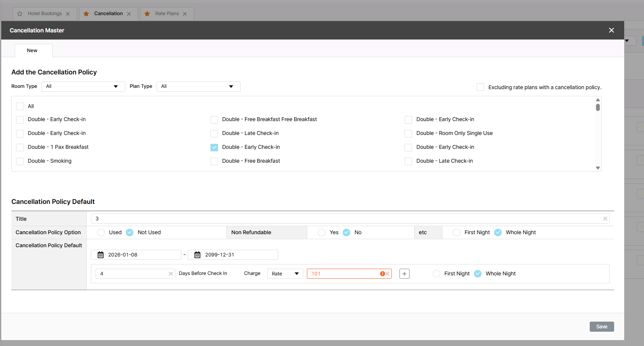Open the end date calendar icon
Screen dimensions: 644x346
coord(197,255)
